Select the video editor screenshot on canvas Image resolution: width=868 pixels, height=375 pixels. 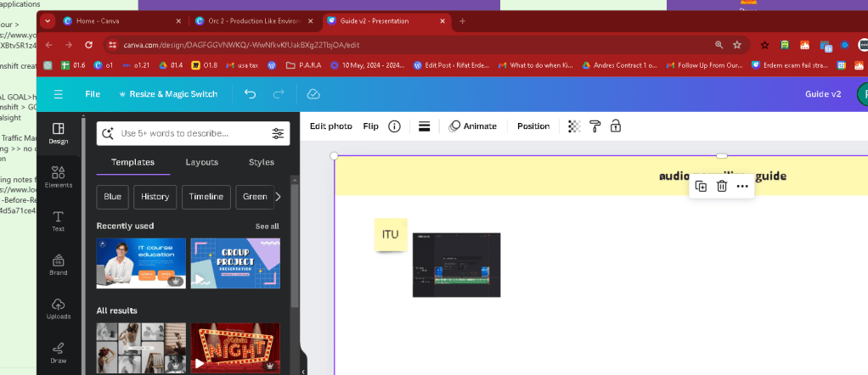point(457,265)
